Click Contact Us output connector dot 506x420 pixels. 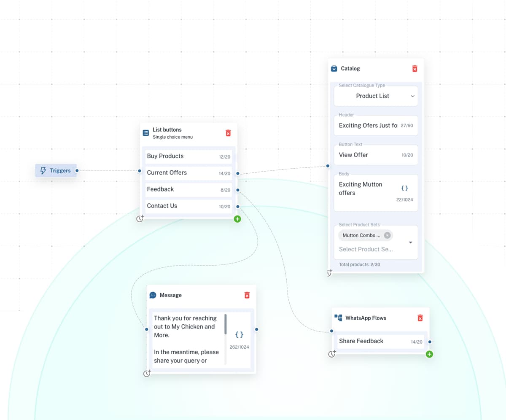238,206
